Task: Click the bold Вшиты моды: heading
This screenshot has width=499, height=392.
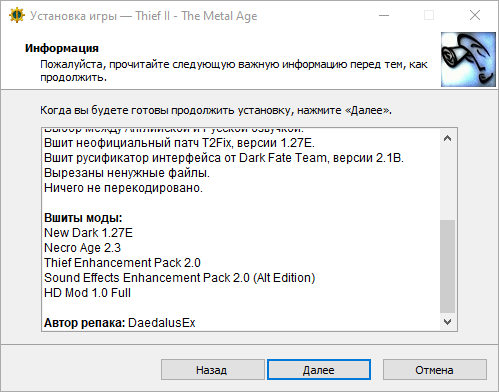Action: pyautogui.click(x=83, y=218)
